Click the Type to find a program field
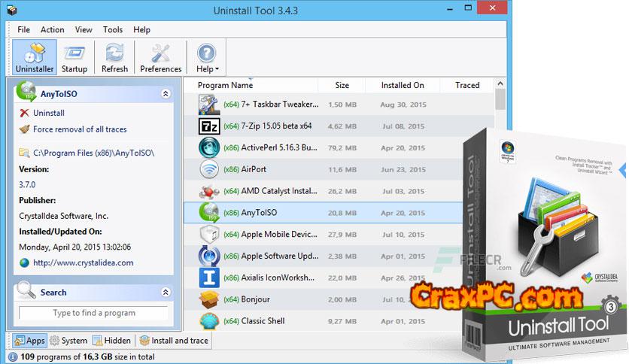The height and width of the screenshot is (364, 629). [x=93, y=313]
